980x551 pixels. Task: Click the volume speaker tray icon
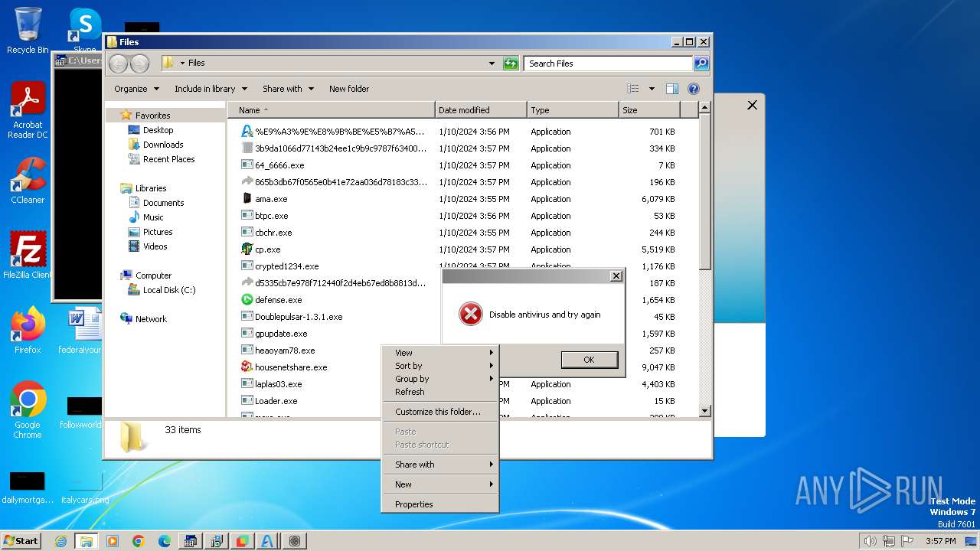[870, 541]
